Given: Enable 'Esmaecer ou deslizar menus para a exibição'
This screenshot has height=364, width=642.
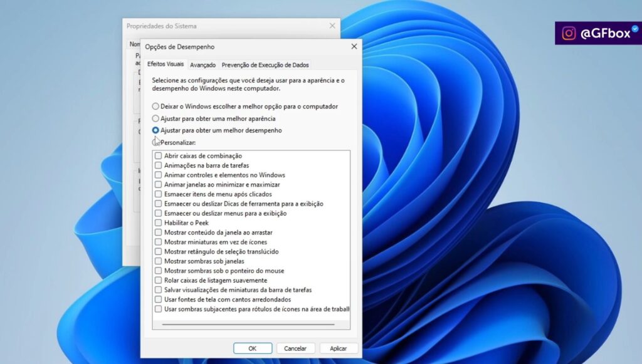Looking at the screenshot, I should coord(158,213).
